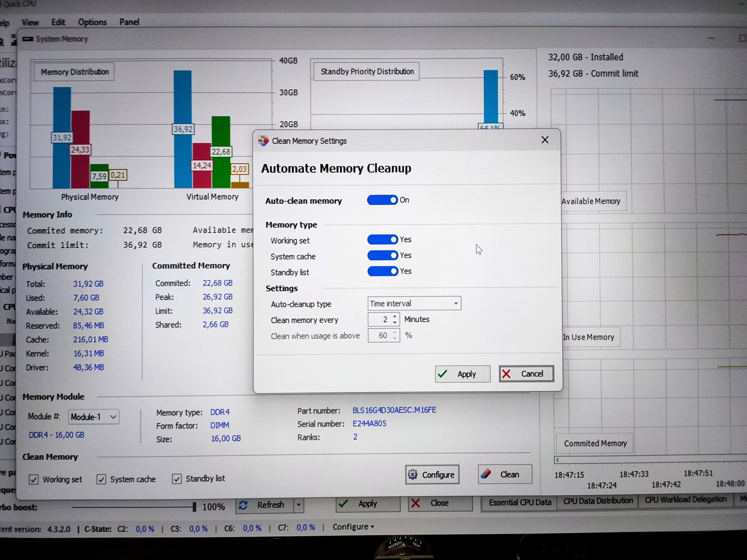Click the gear icon on Configure button
Viewport: 747px width, 560px height.
pyautogui.click(x=413, y=475)
